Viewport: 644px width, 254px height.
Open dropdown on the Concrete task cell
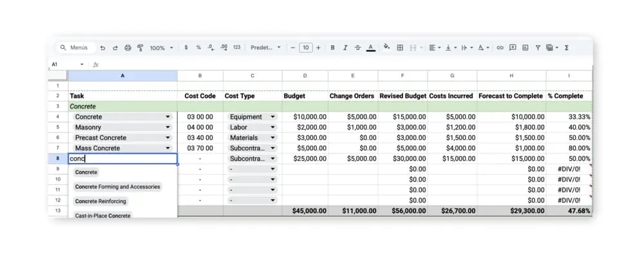tap(167, 117)
